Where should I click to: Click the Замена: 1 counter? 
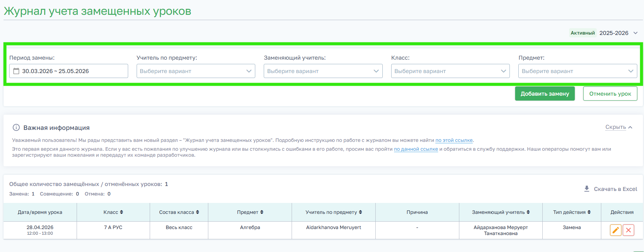click(22, 194)
